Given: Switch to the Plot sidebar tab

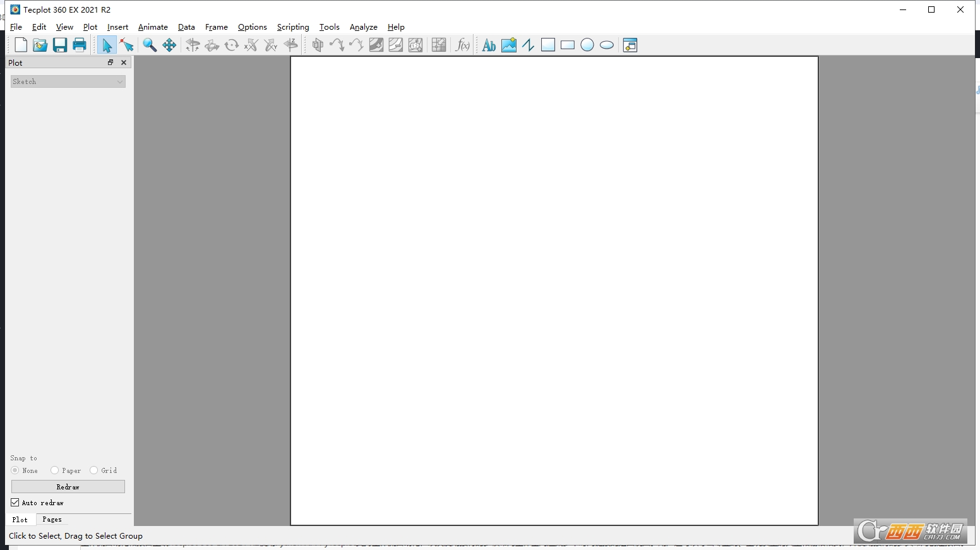Looking at the screenshot, I should pyautogui.click(x=20, y=519).
